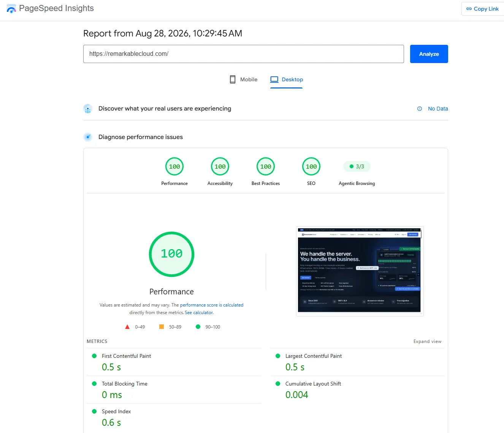Open the See calculator link
The width and height of the screenshot is (504, 433).
(199, 313)
